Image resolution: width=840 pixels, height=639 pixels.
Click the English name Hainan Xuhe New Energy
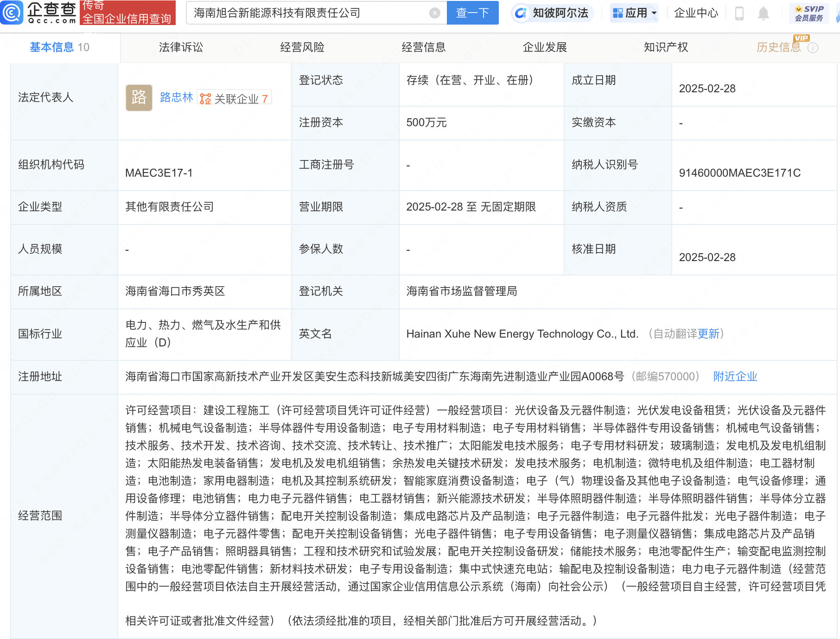point(522,334)
